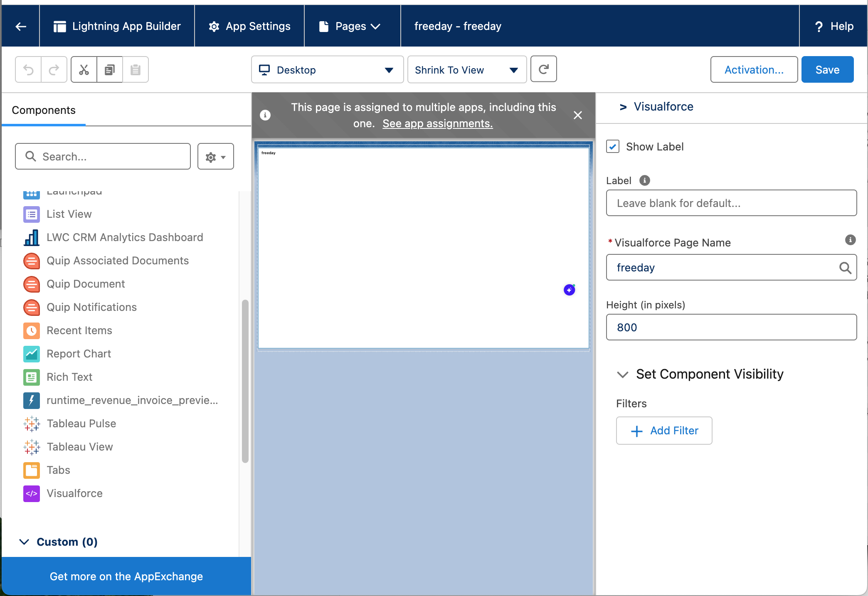
Task: Toggle the Show Label checkbox
Action: click(613, 147)
